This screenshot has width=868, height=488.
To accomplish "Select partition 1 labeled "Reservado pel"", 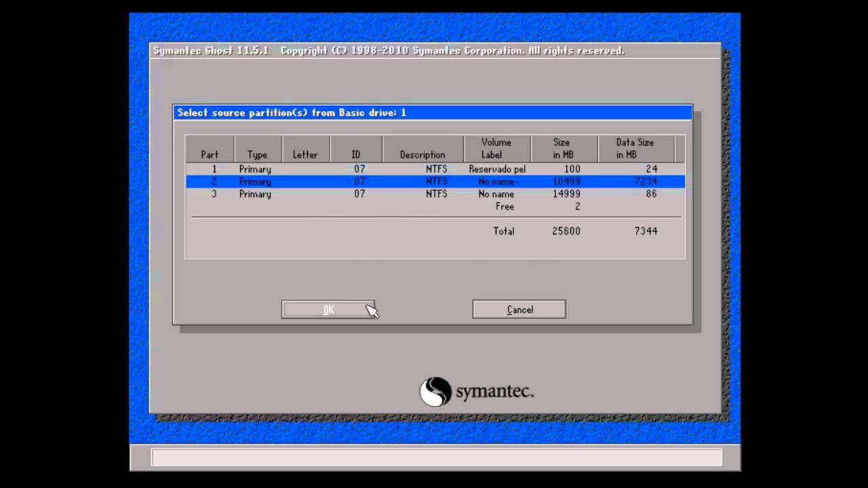I will [435, 169].
